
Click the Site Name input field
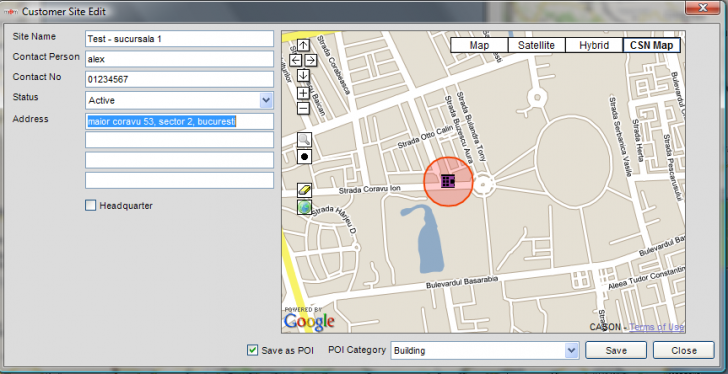[x=179, y=39]
